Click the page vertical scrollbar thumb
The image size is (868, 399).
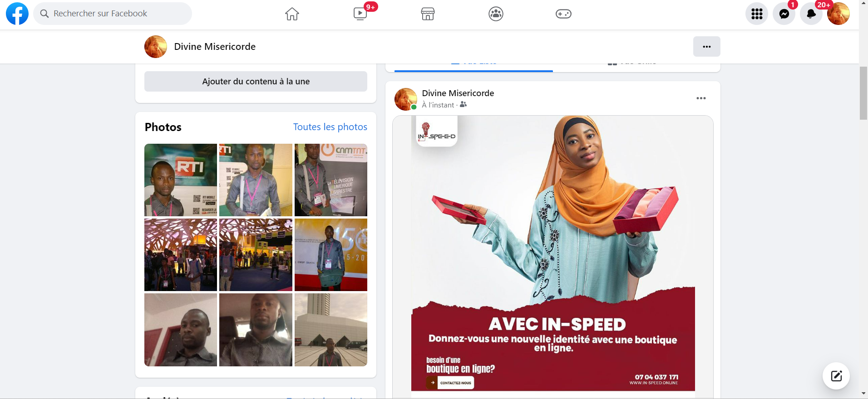(863, 93)
